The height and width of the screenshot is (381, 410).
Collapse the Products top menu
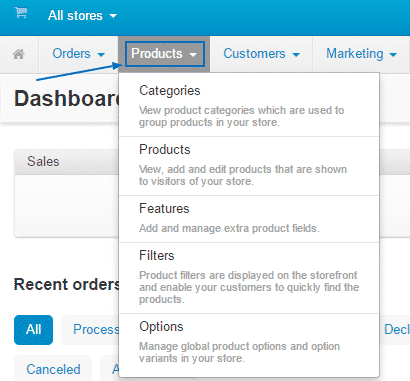coord(164,54)
